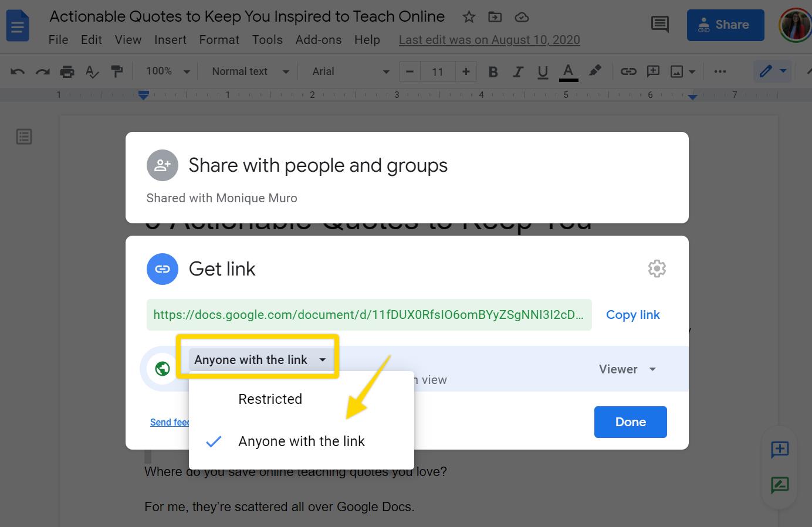Click the document title text

pyautogui.click(x=247, y=16)
